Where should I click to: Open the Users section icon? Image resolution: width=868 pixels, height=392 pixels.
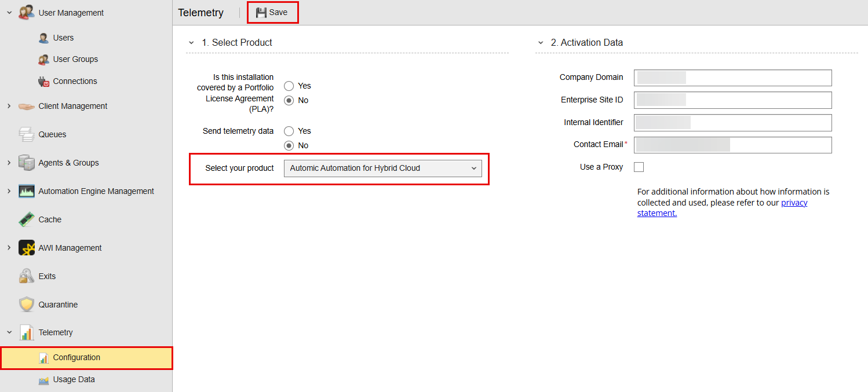(43, 37)
